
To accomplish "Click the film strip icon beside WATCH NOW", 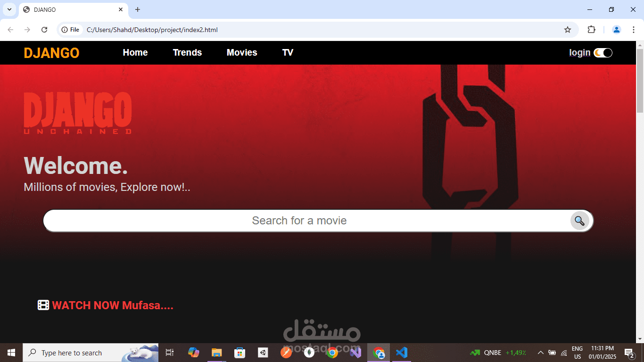I will 43,305.
